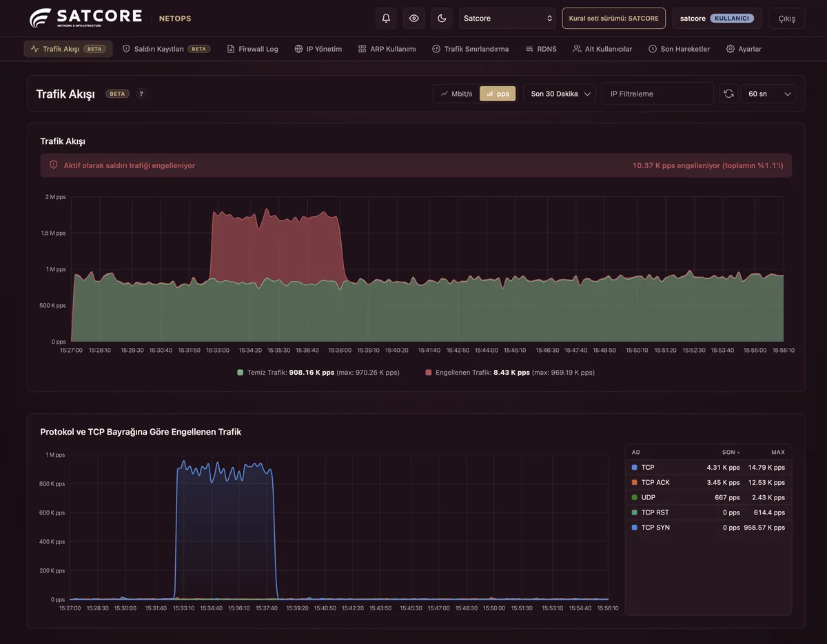Click the shield icon in the attack alert
The height and width of the screenshot is (644, 827).
coord(54,165)
